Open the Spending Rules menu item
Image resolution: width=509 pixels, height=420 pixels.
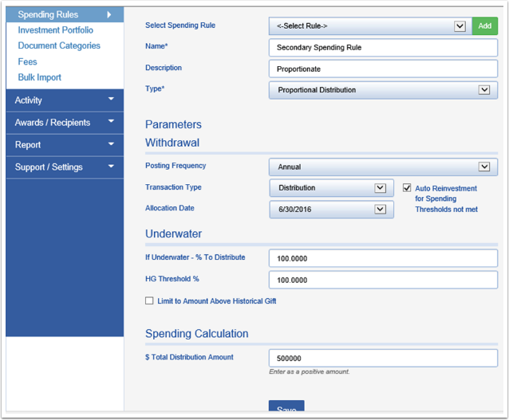[65, 14]
